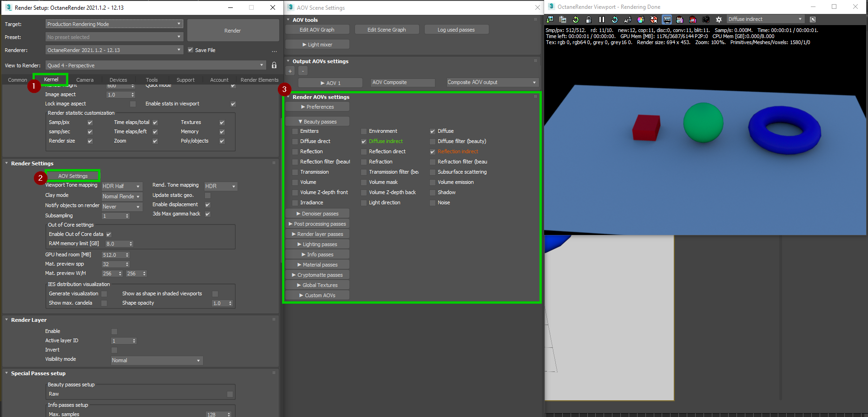Open the Clay mode dropdown
Screen dimensions: 868x417
tap(122, 196)
